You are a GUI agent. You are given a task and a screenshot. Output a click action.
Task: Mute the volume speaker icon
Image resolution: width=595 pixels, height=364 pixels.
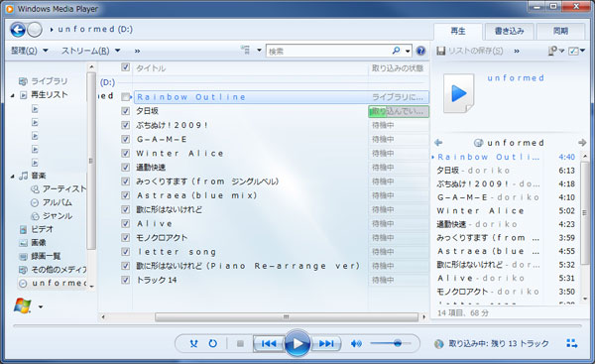pyautogui.click(x=356, y=343)
